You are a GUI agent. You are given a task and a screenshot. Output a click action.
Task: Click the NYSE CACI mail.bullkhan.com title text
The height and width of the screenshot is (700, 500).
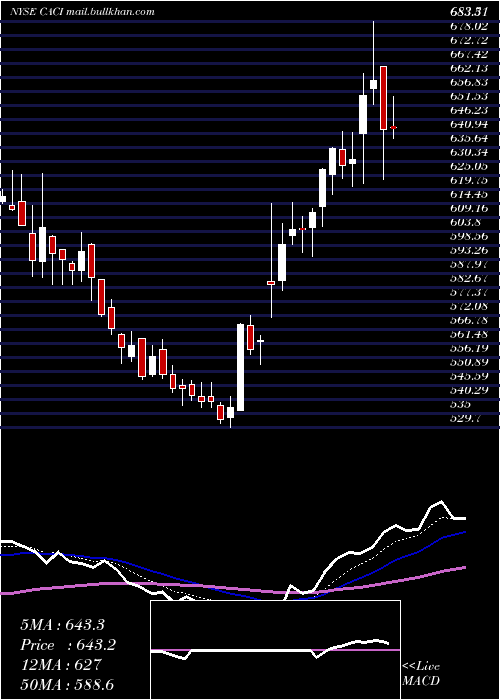click(x=82, y=12)
